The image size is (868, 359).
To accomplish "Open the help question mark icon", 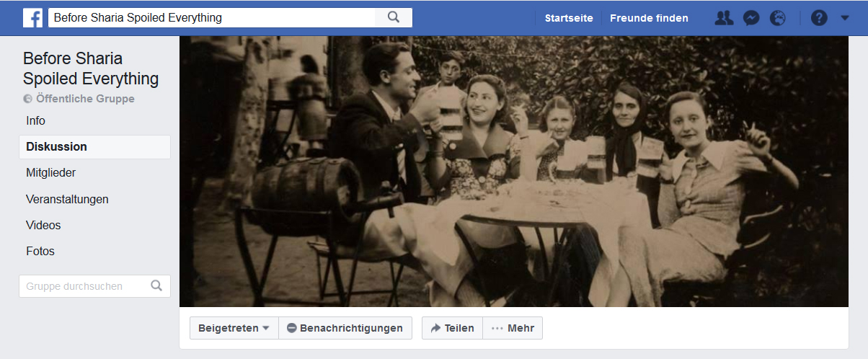I will 819,18.
